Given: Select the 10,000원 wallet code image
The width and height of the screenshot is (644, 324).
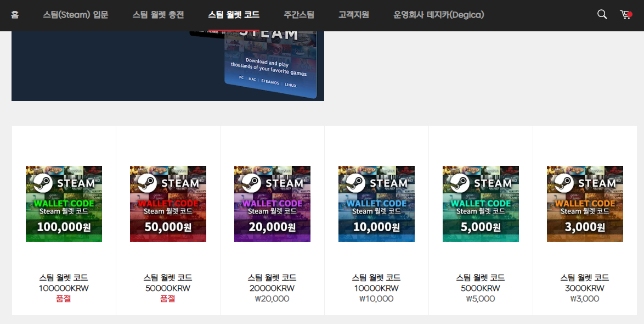Looking at the screenshot, I should [377, 204].
